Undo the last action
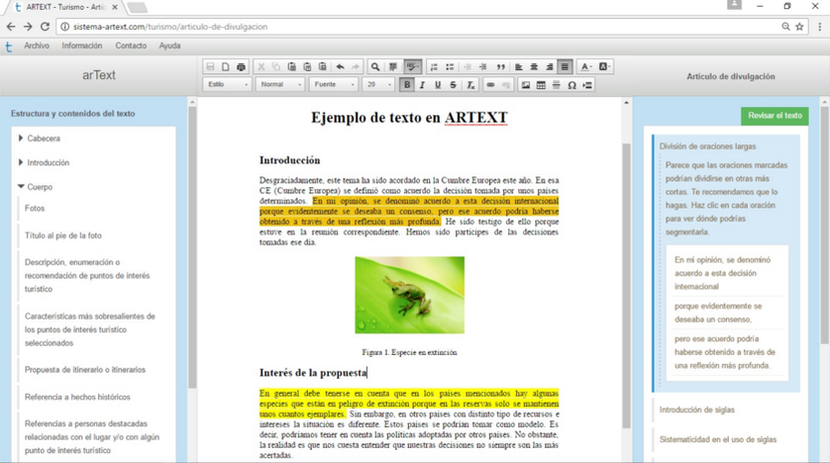Viewport: 830px width, 463px height. [x=340, y=67]
